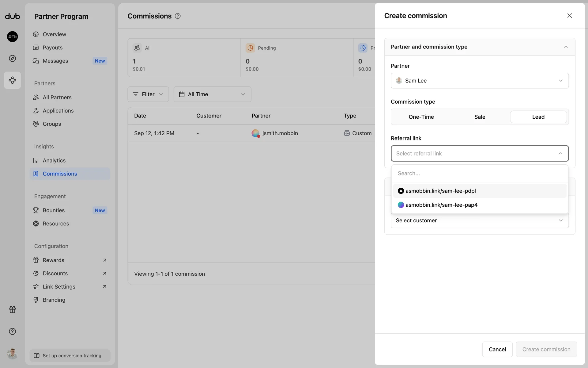Collapse Partner and commission type section
Viewport: 588px width, 368px height.
point(565,47)
